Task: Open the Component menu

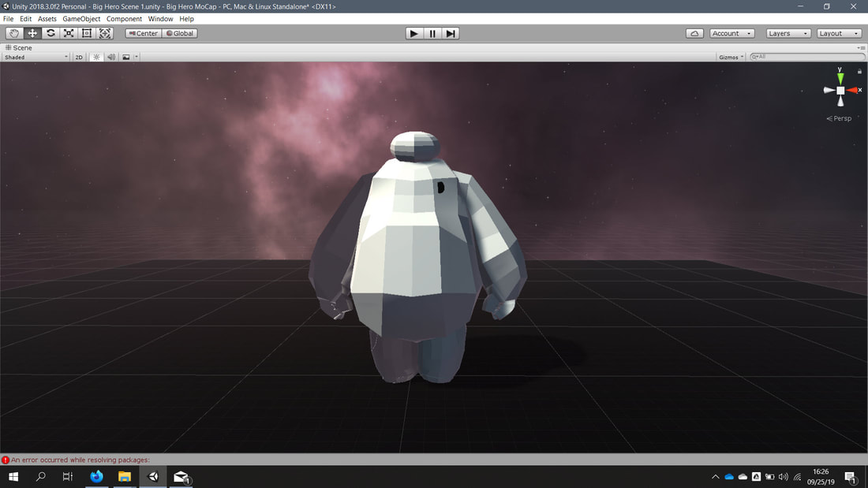Action: point(124,18)
